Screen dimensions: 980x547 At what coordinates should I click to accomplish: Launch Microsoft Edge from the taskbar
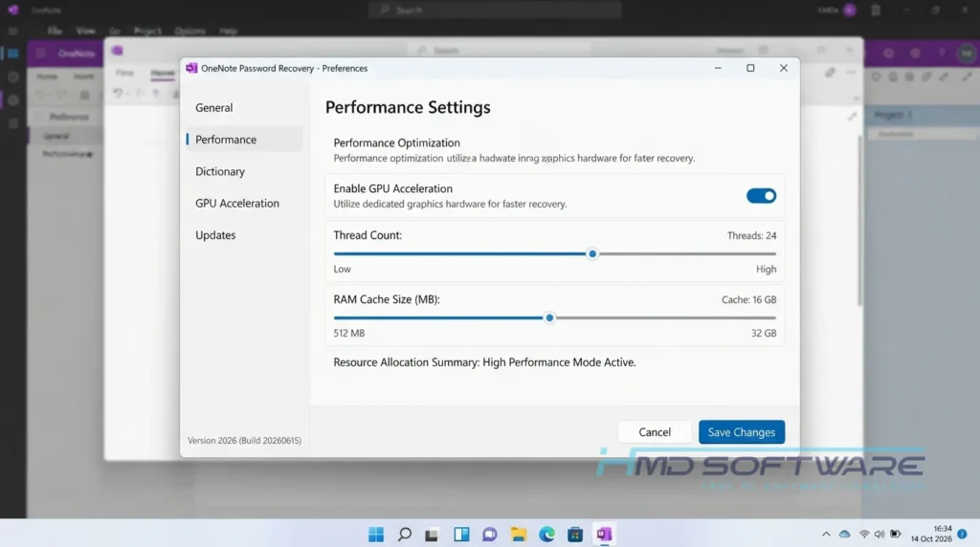pos(546,534)
